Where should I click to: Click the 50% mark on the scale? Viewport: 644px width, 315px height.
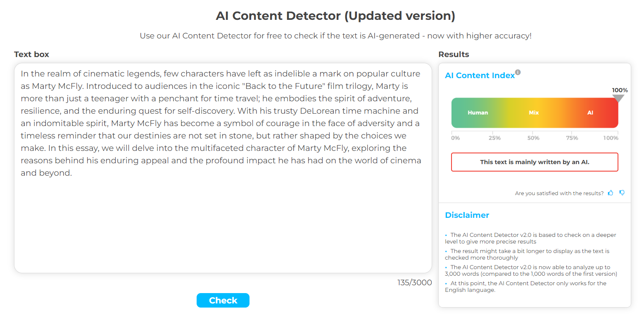coord(533,138)
